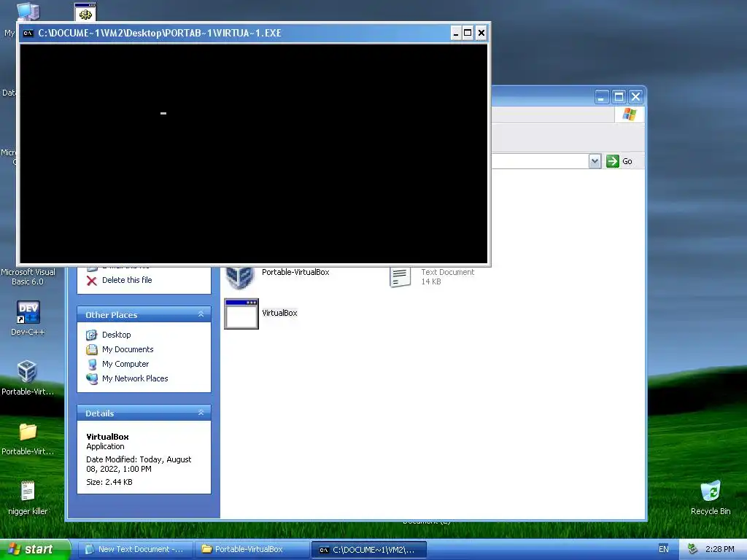Click the Details panel header
The width and height of the screenshot is (747, 560).
point(144,413)
